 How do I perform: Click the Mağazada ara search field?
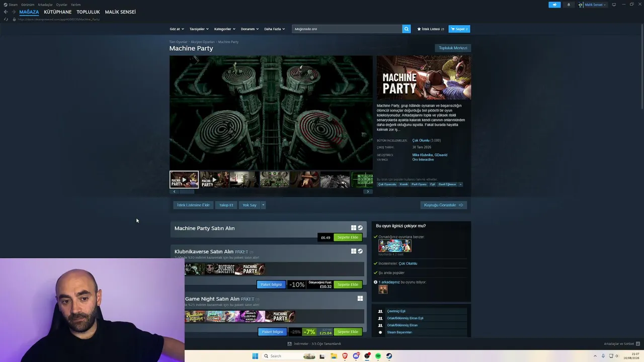pos(347,29)
